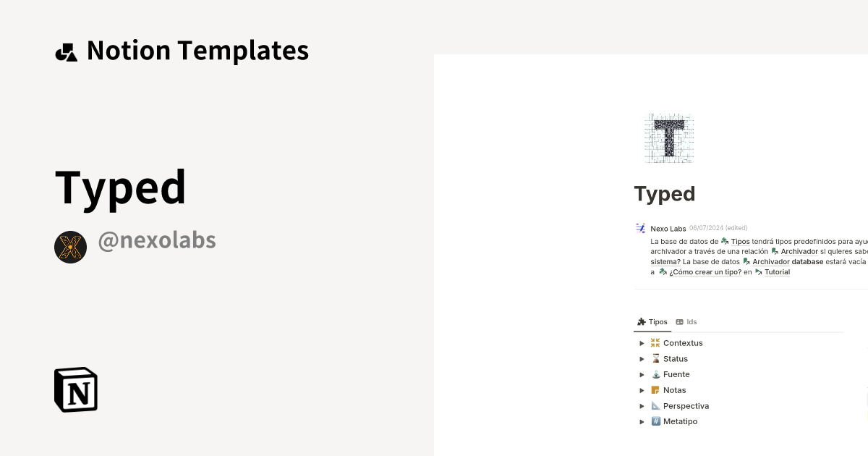The image size is (868, 456).
Task: Click the Archivador database link
Action: tap(787, 261)
